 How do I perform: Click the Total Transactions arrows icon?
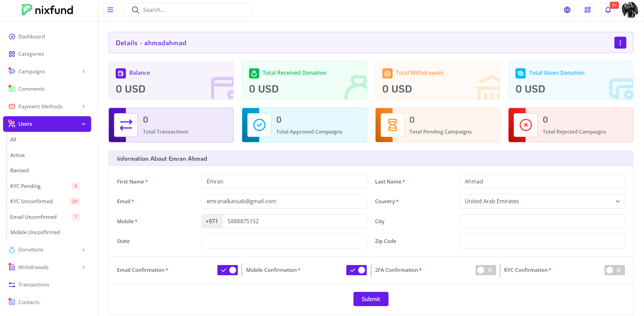(126, 125)
